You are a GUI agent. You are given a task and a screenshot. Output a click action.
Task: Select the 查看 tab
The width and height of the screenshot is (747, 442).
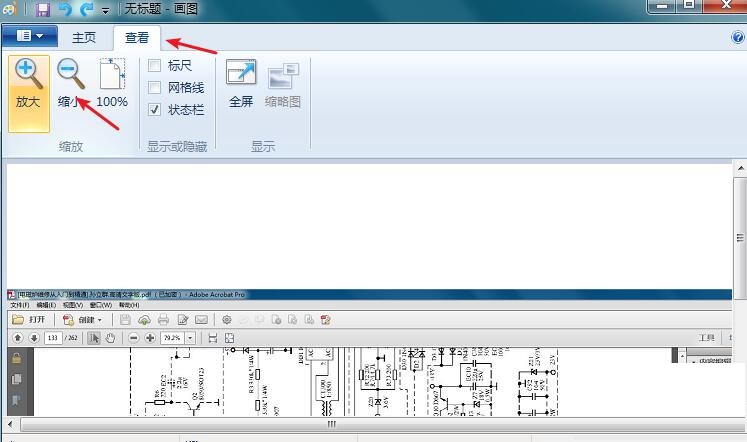[136, 38]
